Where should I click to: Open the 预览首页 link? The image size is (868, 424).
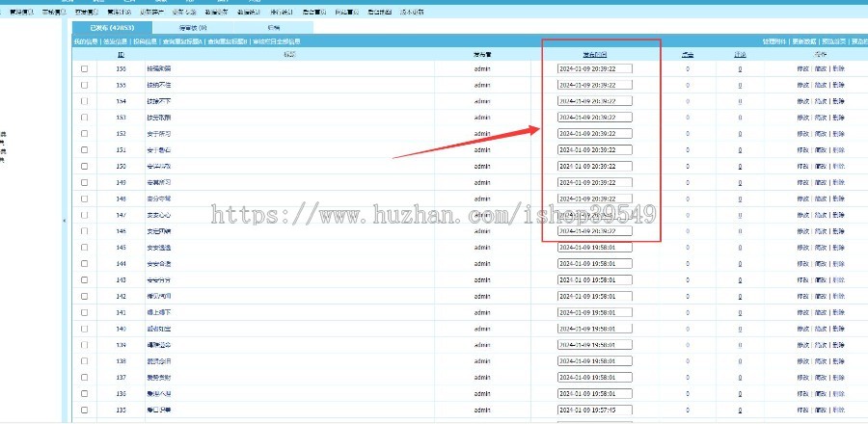(x=833, y=41)
